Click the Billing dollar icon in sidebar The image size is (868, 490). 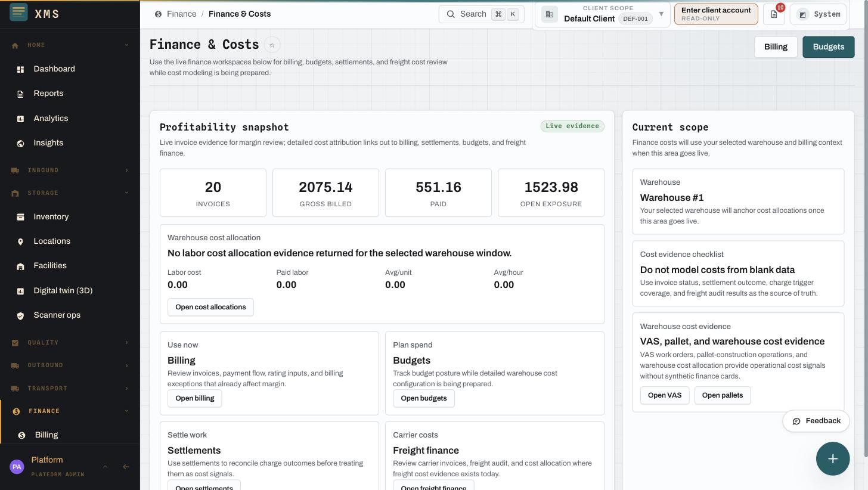tap(21, 435)
